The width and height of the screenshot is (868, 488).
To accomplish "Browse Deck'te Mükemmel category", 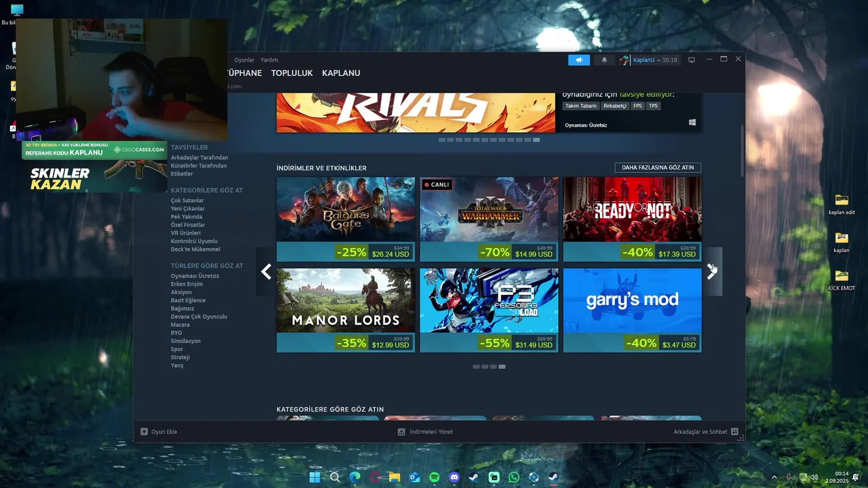I will [x=195, y=249].
